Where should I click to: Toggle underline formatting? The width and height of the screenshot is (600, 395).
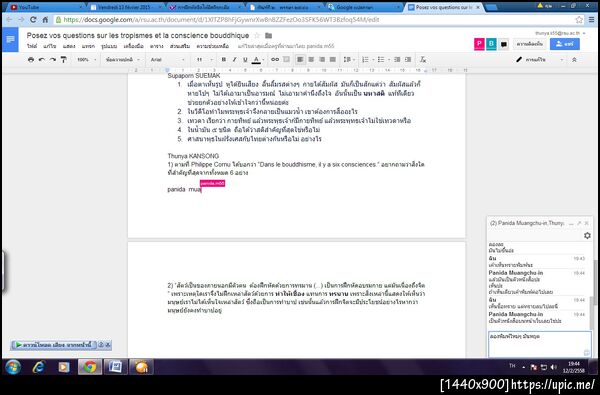(245, 60)
